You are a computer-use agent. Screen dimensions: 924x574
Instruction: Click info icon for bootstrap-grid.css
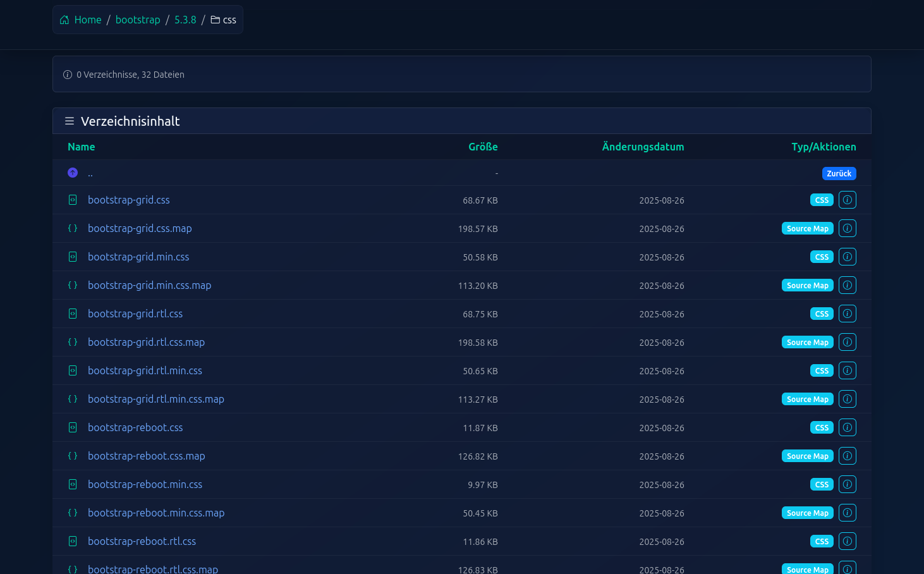pos(847,200)
